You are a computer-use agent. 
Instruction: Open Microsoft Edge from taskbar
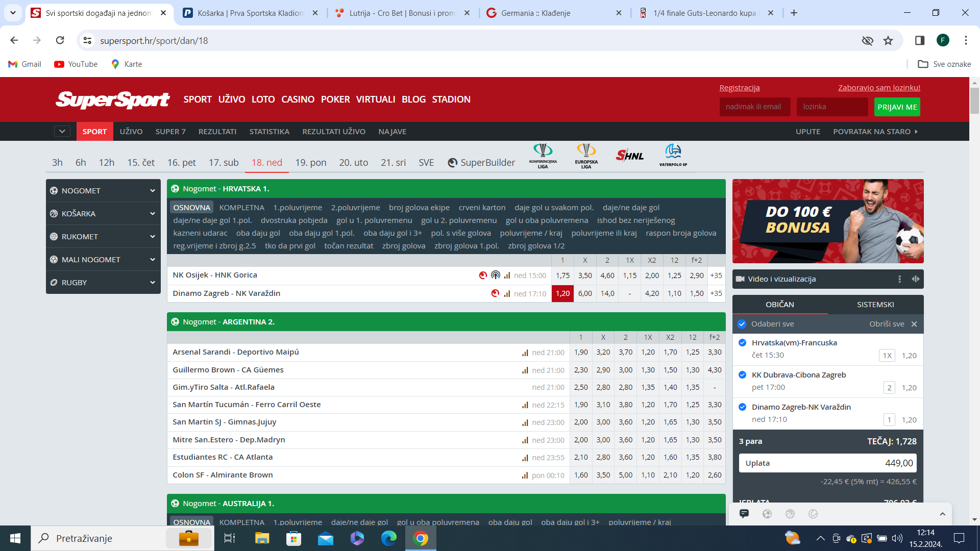point(388,538)
